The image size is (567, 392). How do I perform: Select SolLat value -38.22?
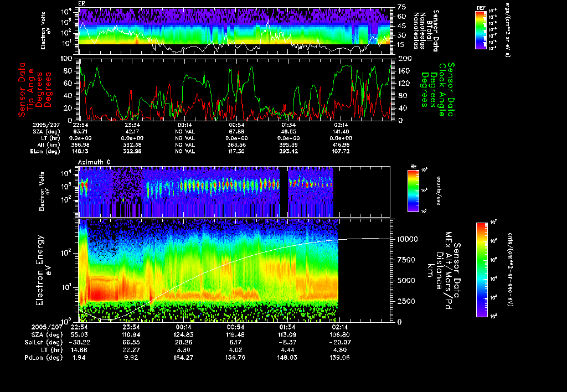(79, 342)
